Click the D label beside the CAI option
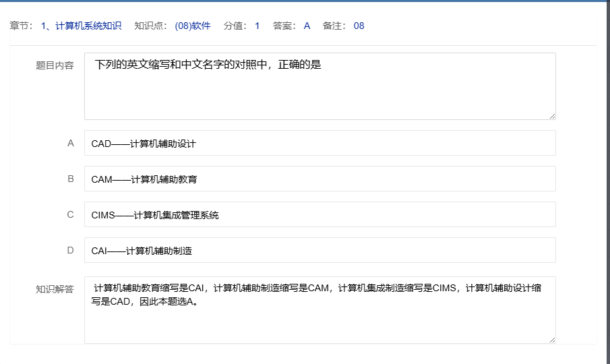This screenshot has width=610, height=364. (x=70, y=250)
